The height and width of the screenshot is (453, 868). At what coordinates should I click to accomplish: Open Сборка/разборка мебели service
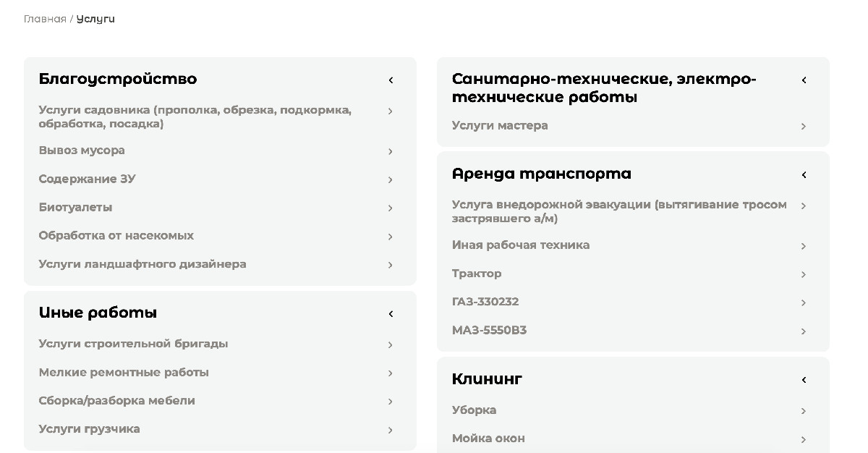117,401
